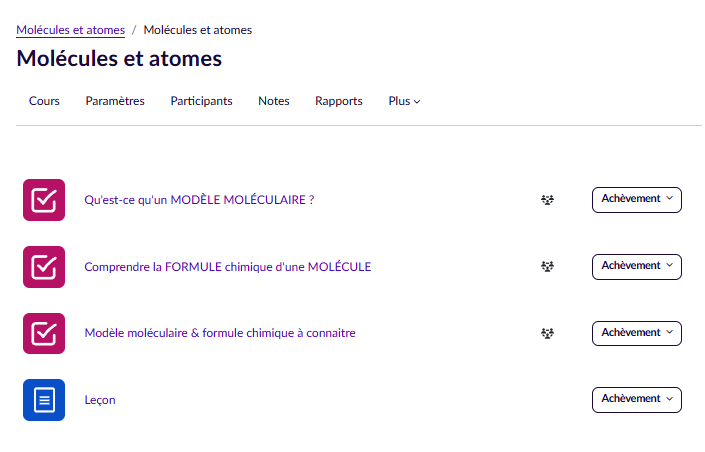Open Achèvement dropdown for 'à connaitre' quiz
Screen dimensions: 705x452
click(636, 333)
